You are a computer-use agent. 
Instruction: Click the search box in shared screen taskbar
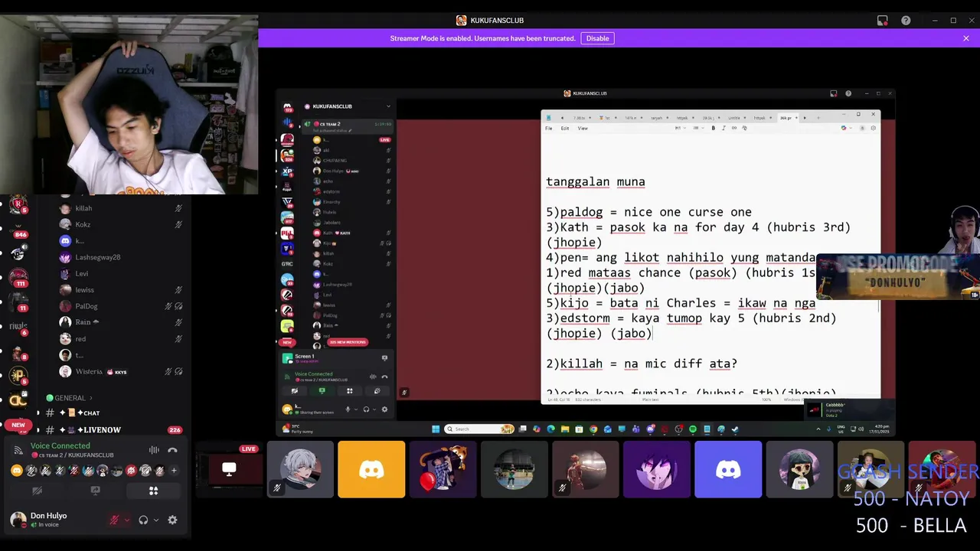[x=481, y=429]
